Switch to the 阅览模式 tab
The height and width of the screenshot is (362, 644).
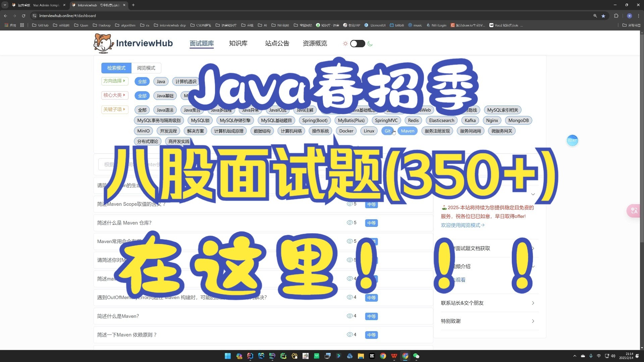(x=146, y=68)
